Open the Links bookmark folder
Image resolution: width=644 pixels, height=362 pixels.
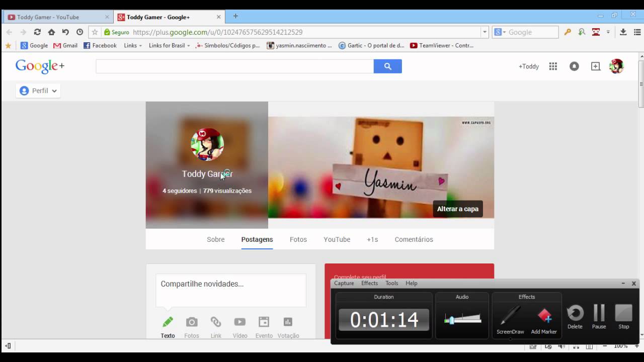[133, 45]
